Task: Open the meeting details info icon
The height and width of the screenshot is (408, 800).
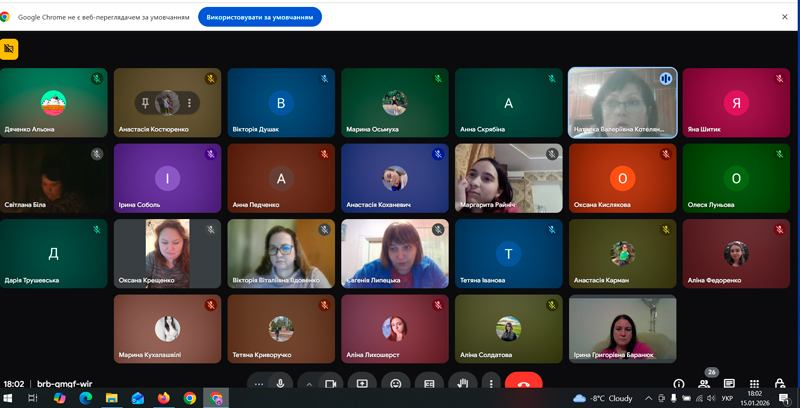Action: click(x=679, y=384)
